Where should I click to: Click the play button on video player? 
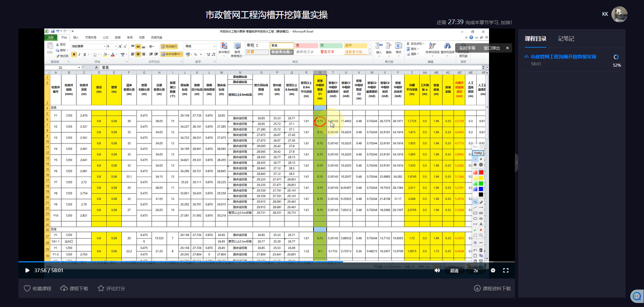click(27, 270)
